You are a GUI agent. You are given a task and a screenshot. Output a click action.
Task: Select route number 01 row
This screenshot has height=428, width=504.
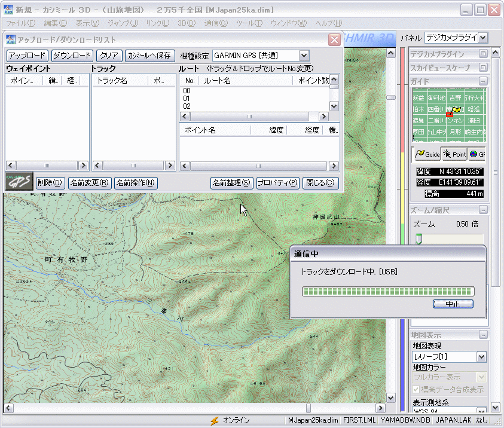point(254,98)
